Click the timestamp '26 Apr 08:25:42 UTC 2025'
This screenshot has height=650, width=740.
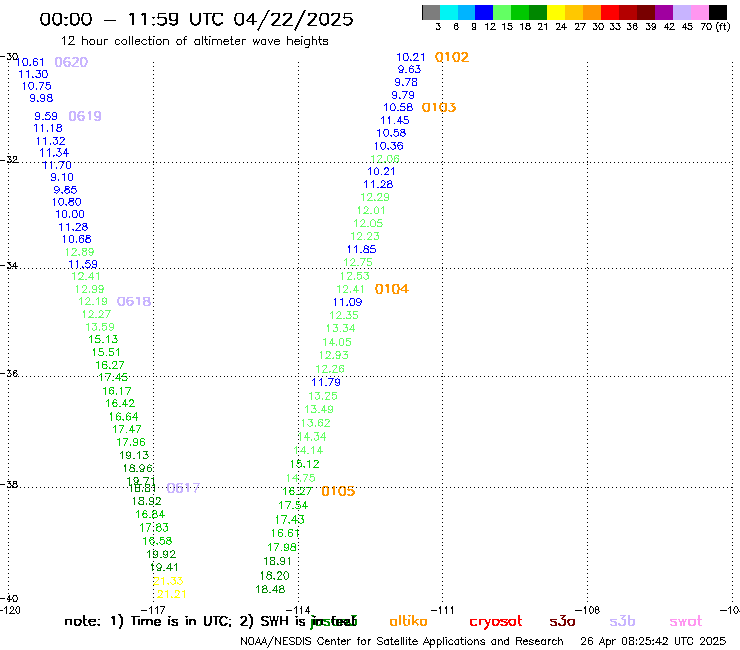click(653, 642)
